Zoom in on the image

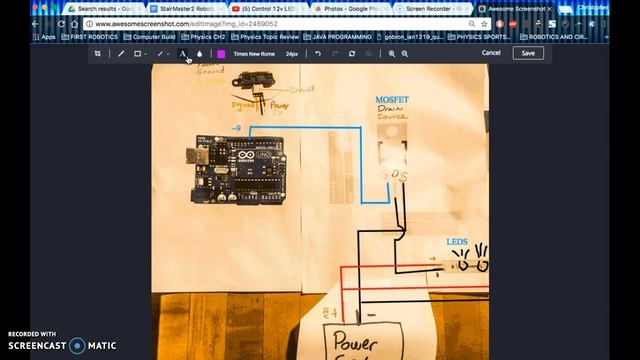pos(392,53)
